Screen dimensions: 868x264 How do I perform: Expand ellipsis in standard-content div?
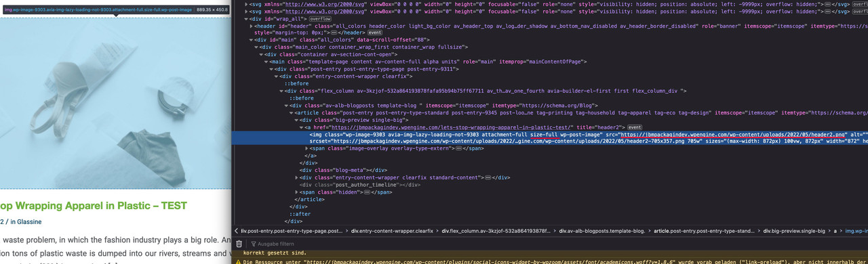[487, 177]
